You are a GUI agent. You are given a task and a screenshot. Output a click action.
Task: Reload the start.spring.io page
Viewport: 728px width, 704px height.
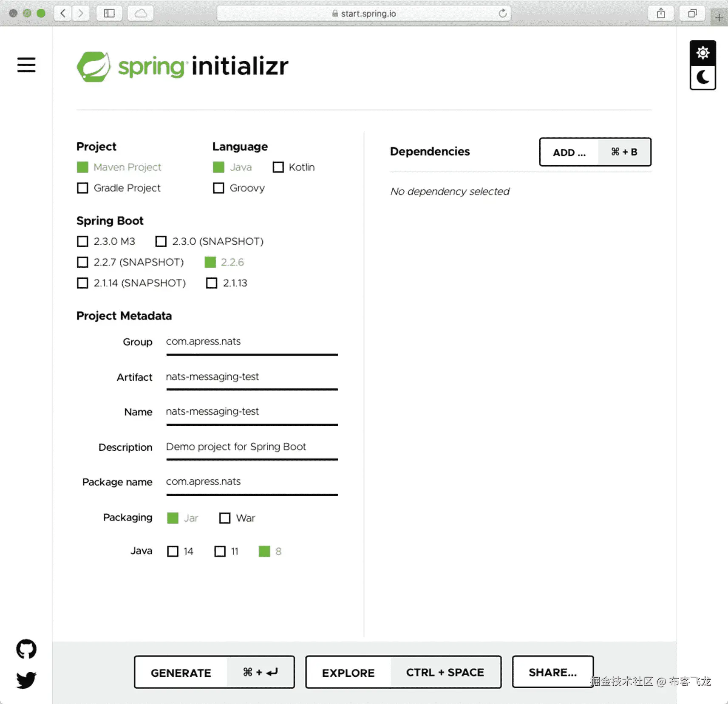coord(503,13)
